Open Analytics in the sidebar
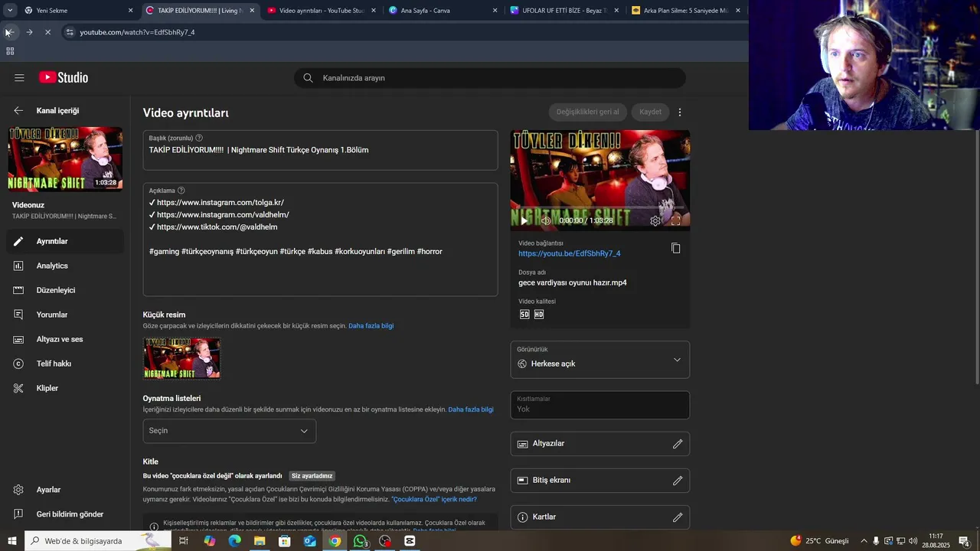 click(x=65, y=266)
